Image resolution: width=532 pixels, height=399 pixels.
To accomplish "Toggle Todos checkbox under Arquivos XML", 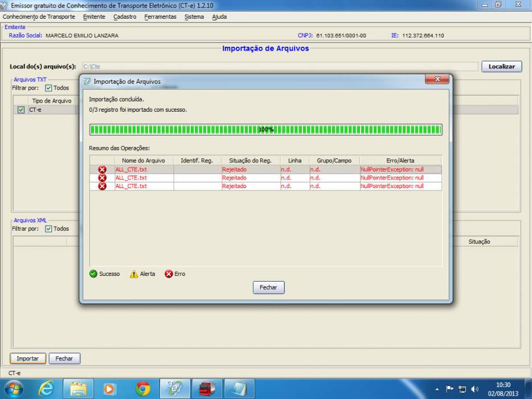I will tap(48, 229).
